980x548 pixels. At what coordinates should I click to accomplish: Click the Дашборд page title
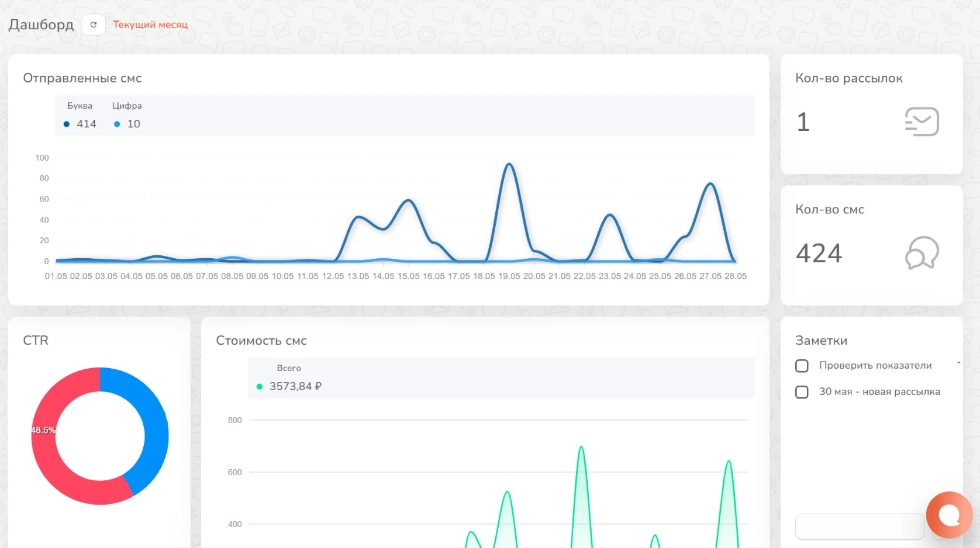tap(41, 25)
